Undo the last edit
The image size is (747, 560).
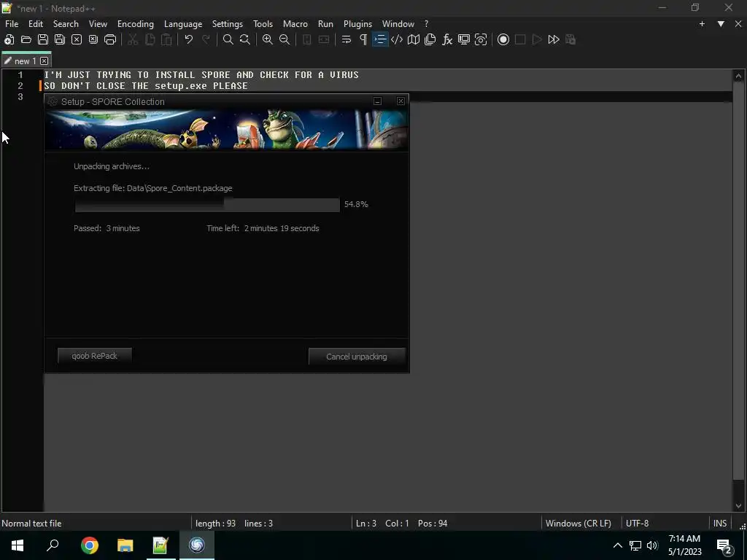click(x=189, y=39)
